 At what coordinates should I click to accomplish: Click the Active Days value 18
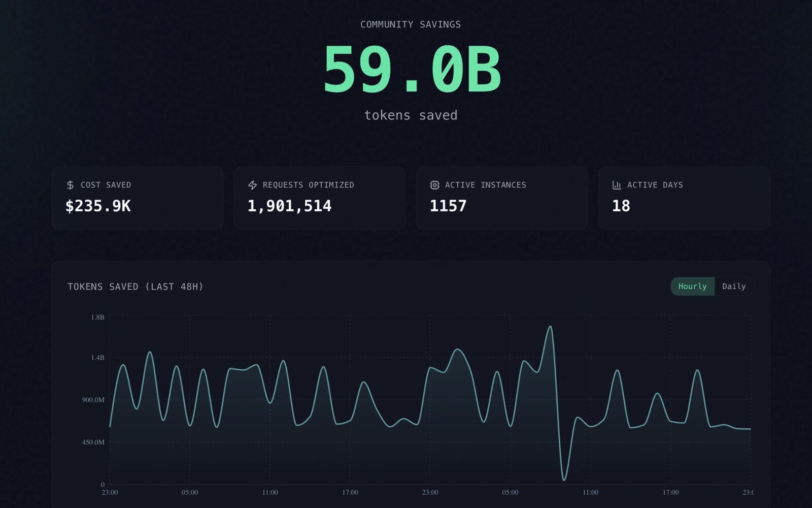pos(621,206)
